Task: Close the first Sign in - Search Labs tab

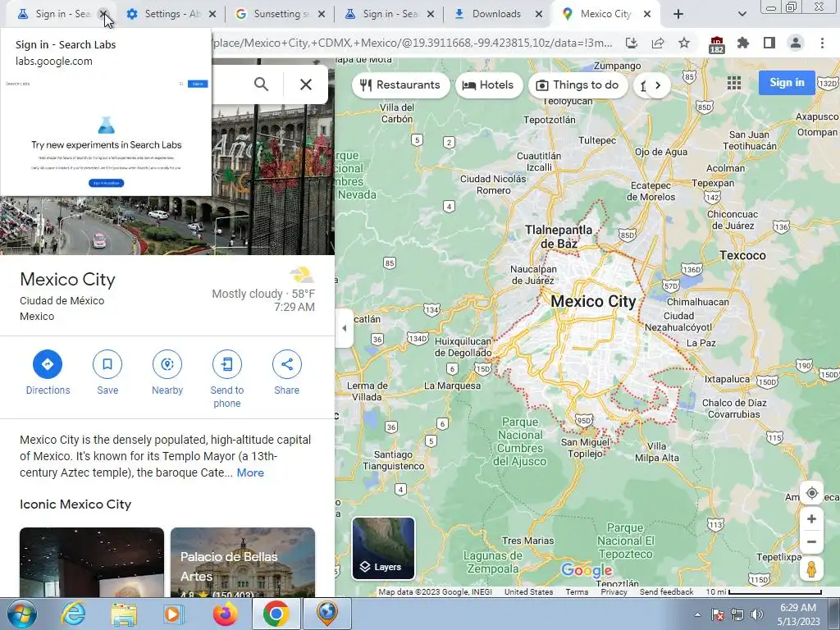Action: tap(103, 14)
